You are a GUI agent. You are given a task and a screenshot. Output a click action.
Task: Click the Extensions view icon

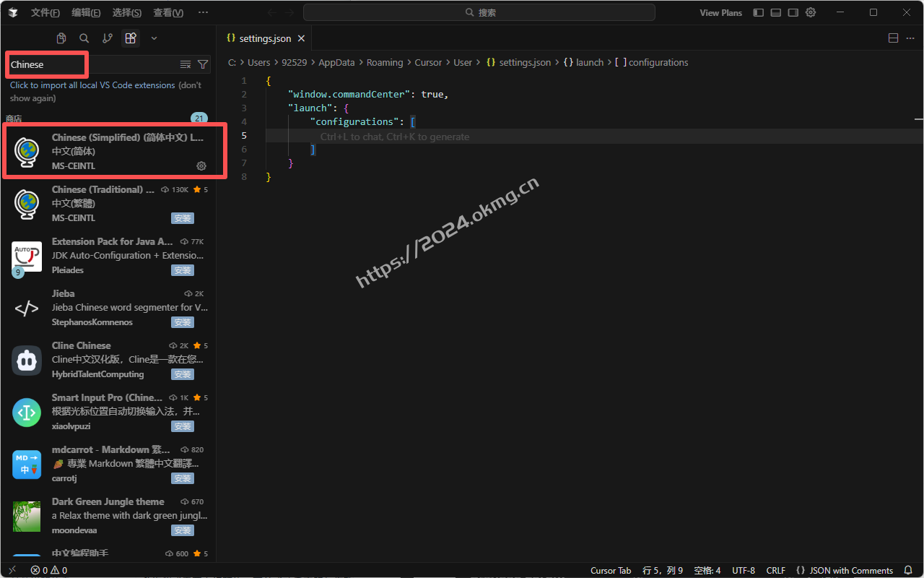pos(131,38)
